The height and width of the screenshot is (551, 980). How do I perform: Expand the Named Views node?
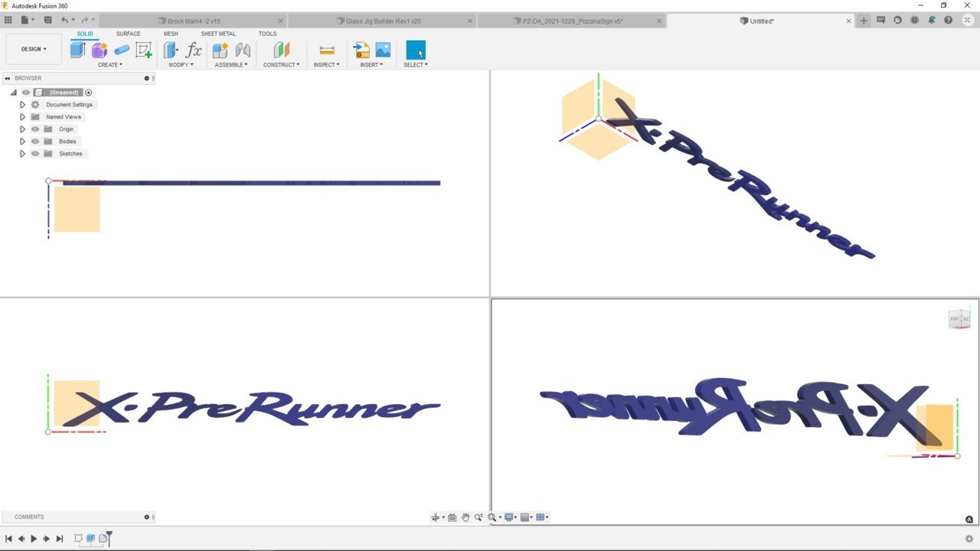22,117
